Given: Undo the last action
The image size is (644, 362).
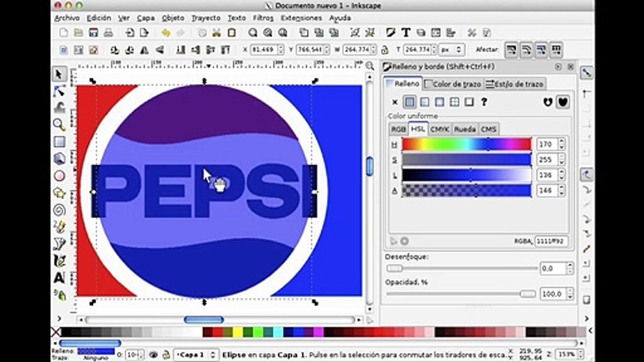Looking at the screenshot, I should [x=166, y=33].
